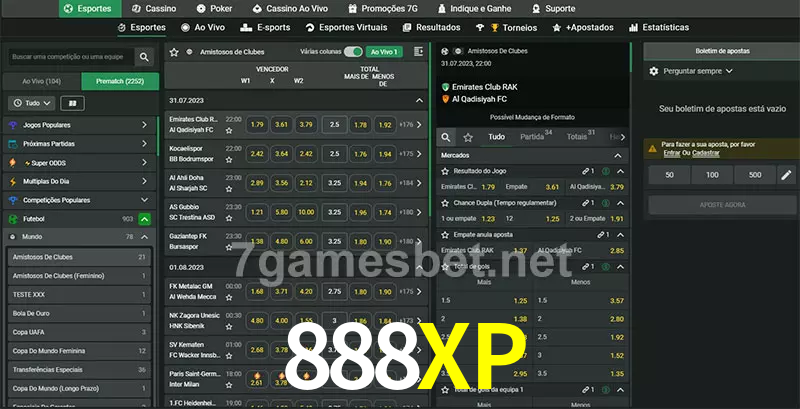Screen dimensions: 800x409
Task: Click the Suporte headset icon
Action: tap(536, 9)
